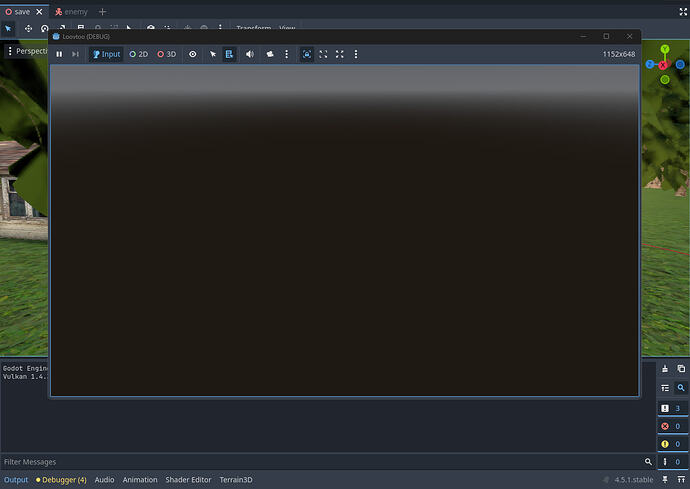Open the embed options menu beside fullscreen icons
Screen dimensions: 690x489
(x=356, y=54)
